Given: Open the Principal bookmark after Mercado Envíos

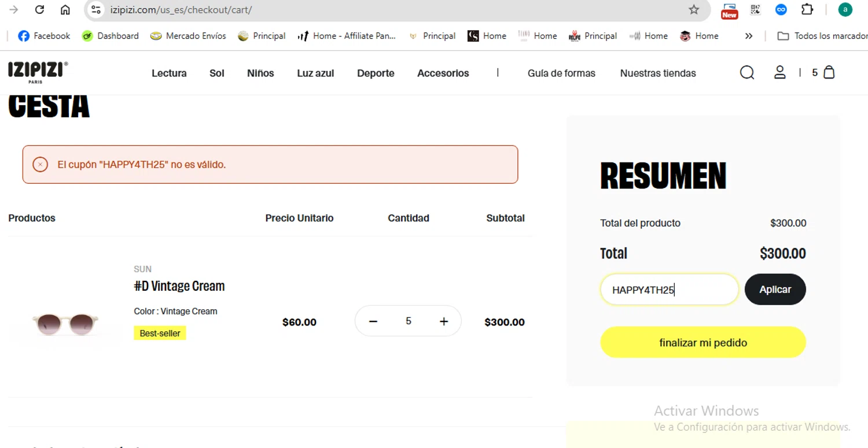Looking at the screenshot, I should (262, 36).
